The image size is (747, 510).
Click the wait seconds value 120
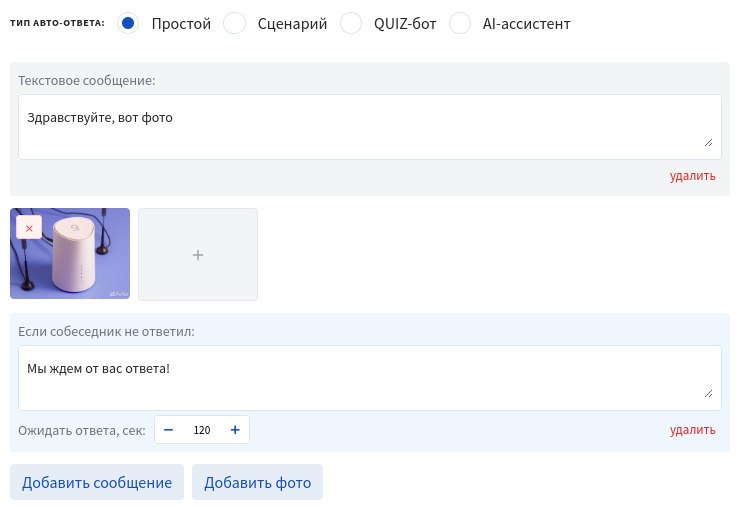(202, 430)
